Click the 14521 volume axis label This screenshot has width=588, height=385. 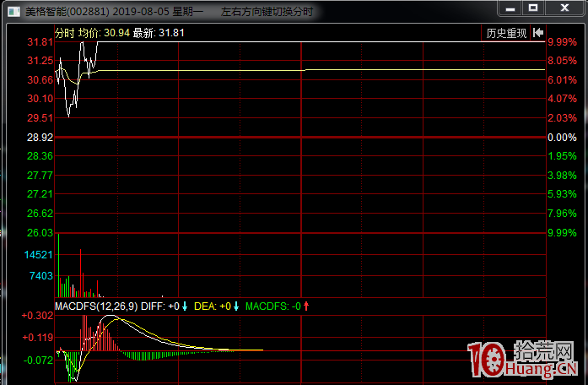pos(40,254)
